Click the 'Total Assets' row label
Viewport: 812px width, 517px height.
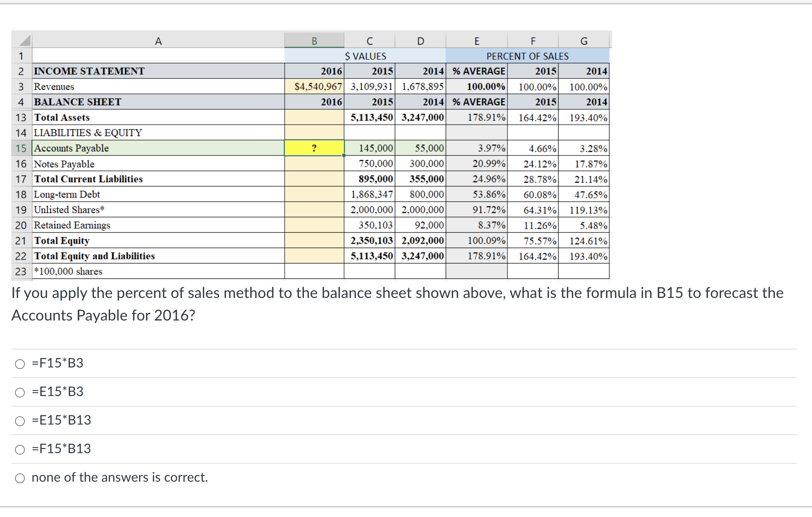[x=158, y=117]
